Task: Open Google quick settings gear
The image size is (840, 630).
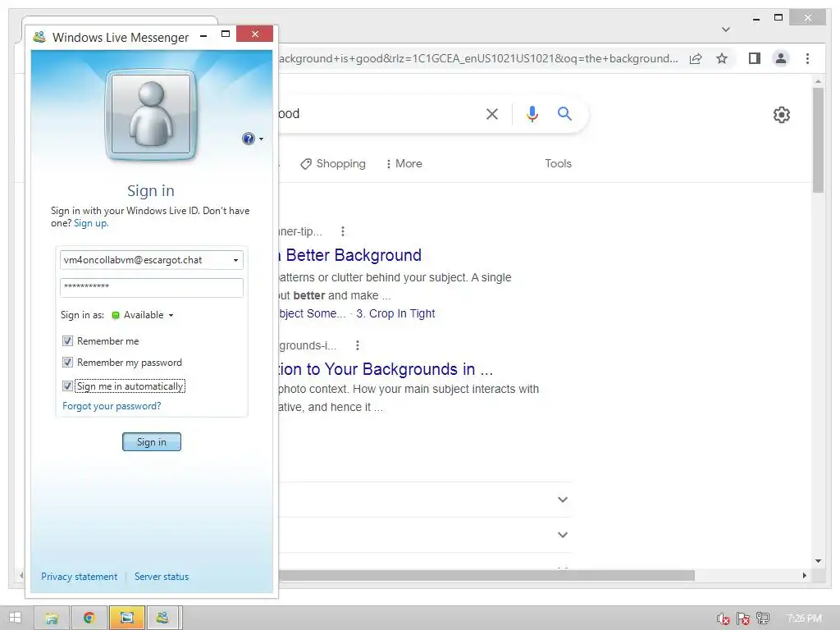Action: pyautogui.click(x=782, y=115)
